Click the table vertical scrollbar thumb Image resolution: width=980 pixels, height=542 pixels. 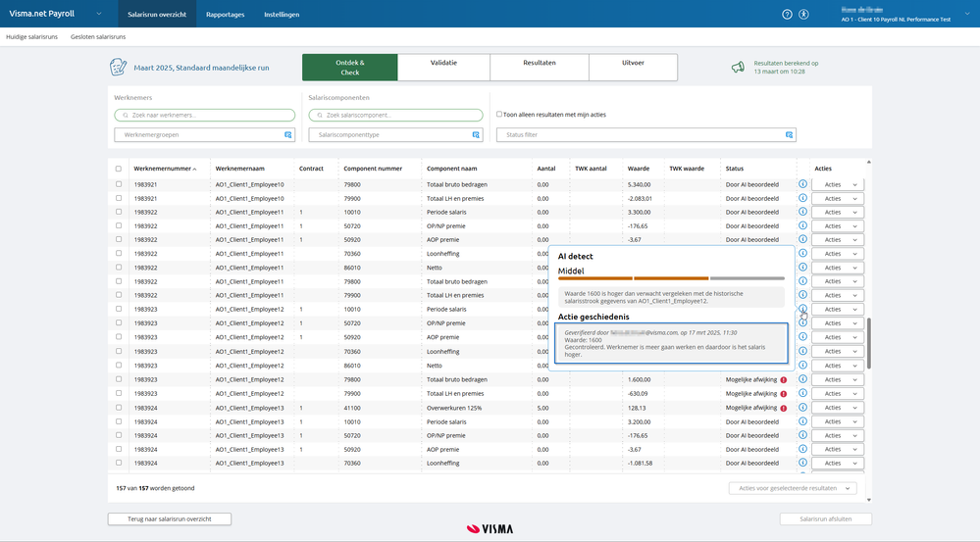(869, 343)
